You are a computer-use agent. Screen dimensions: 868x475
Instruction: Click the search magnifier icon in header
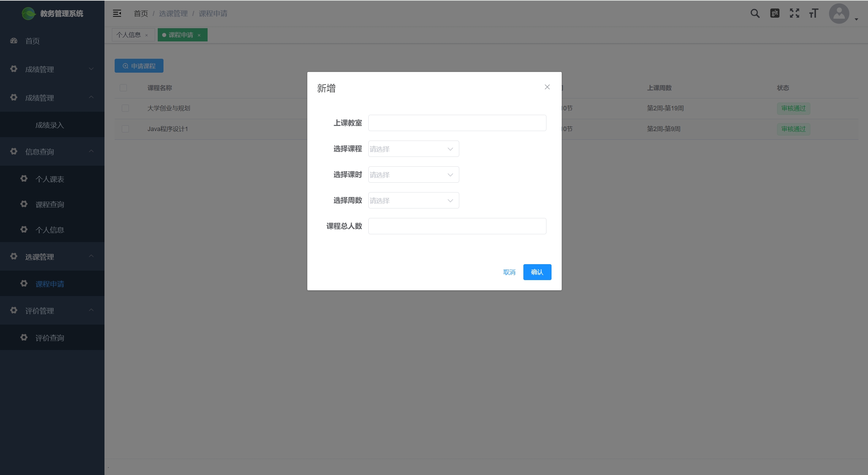click(755, 14)
